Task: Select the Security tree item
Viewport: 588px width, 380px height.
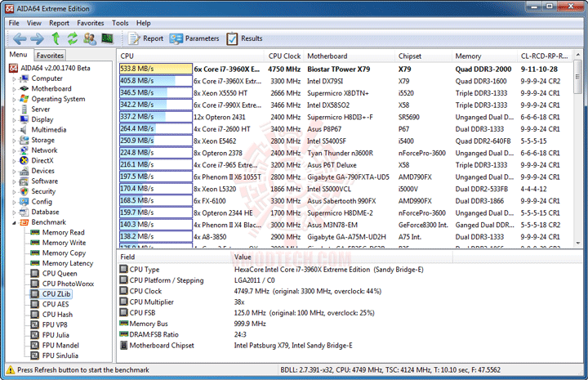Action: tap(38, 191)
